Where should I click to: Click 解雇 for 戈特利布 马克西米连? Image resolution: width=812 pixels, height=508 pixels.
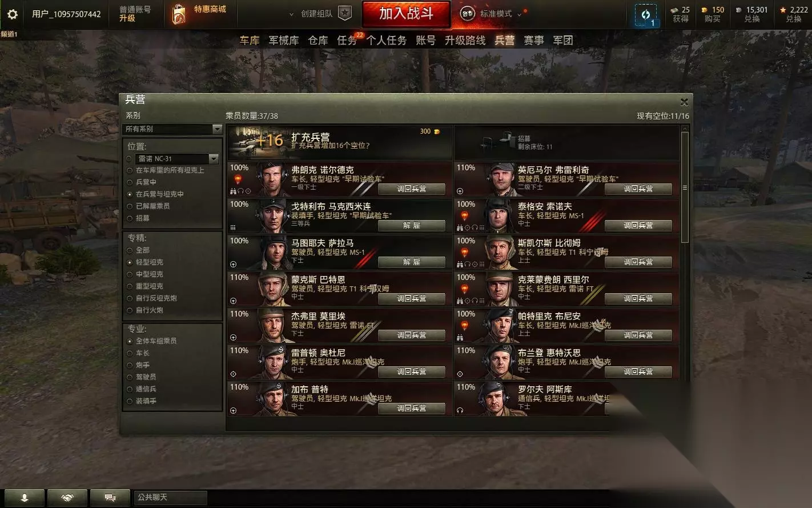(x=412, y=226)
